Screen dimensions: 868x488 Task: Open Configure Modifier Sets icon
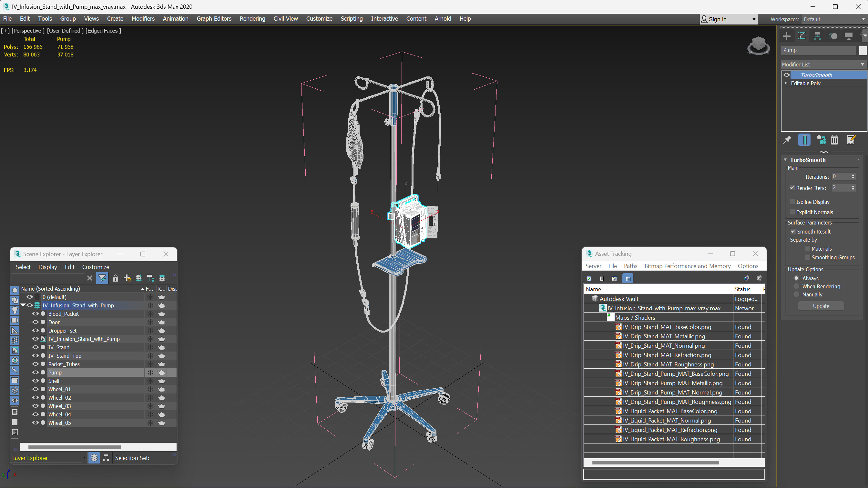[x=851, y=140]
